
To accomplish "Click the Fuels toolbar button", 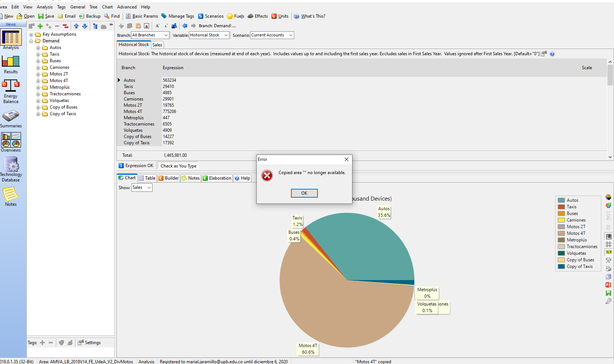I will [235, 16].
